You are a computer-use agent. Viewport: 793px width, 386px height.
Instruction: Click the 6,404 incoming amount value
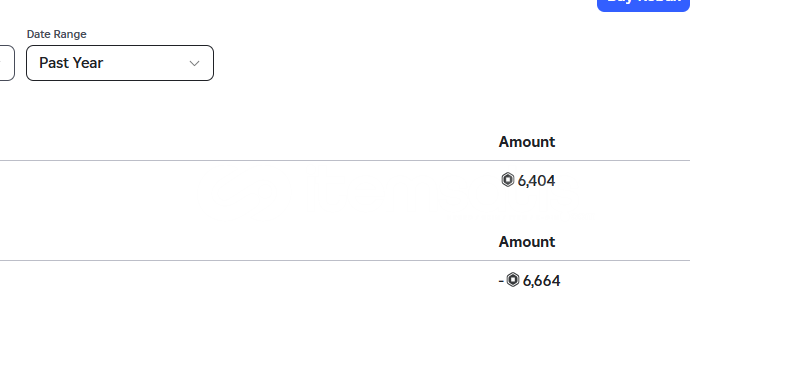(536, 181)
